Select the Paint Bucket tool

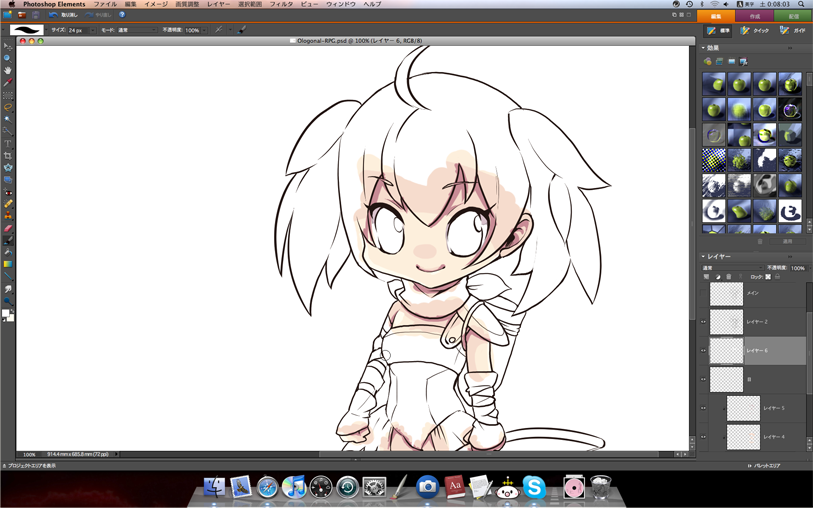pos(8,252)
